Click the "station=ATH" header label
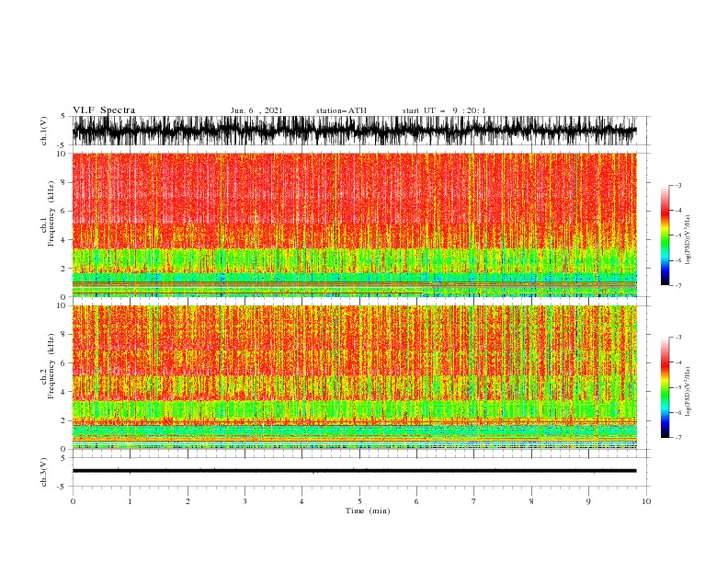 341,110
